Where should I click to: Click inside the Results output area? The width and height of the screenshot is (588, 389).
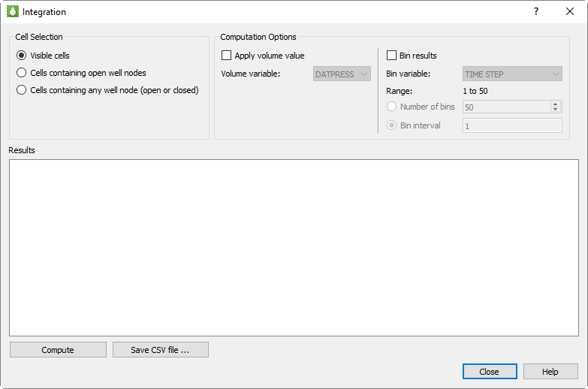point(294,247)
